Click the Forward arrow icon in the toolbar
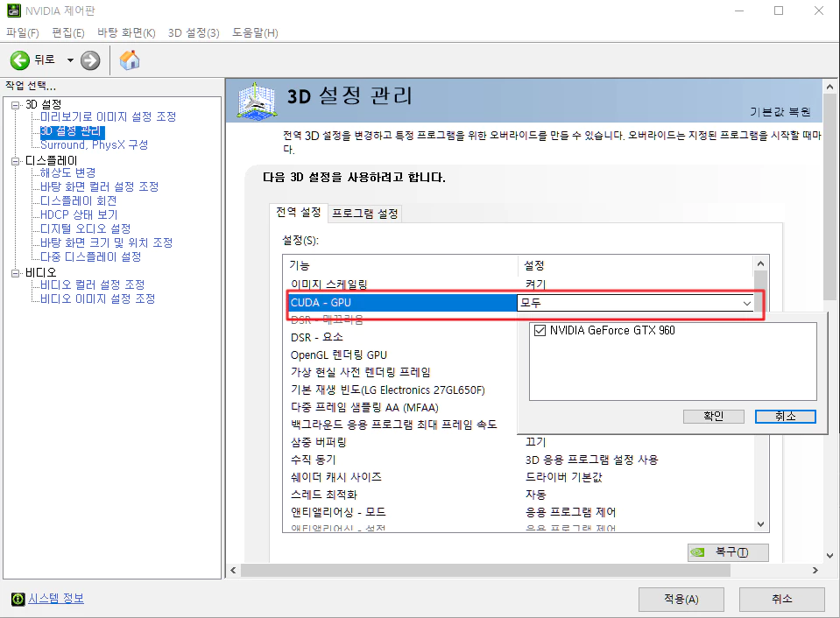 tap(90, 60)
